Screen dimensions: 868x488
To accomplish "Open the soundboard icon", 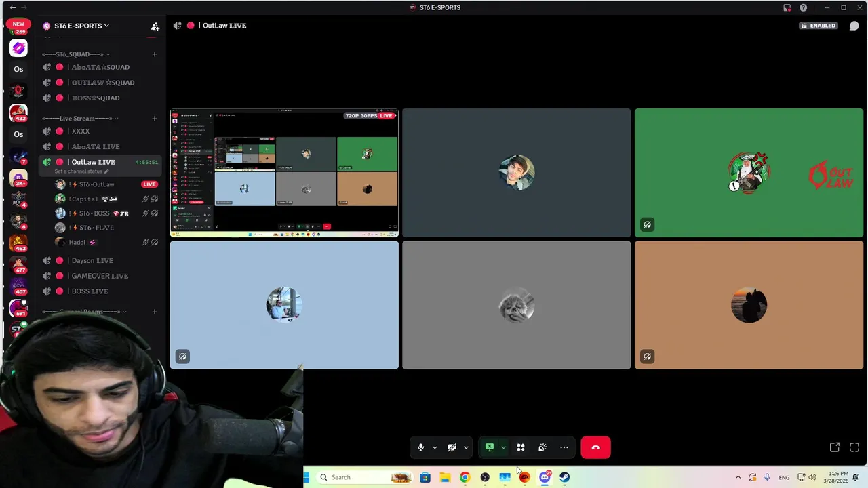I will [542, 447].
